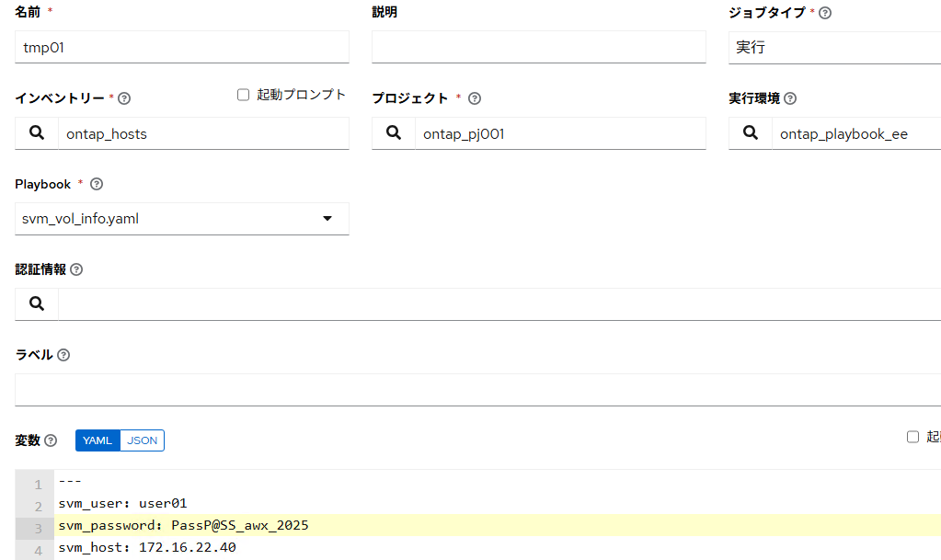Screen dimensions: 941x560
Task: Switch variables editor to JSON
Action: tap(143, 440)
